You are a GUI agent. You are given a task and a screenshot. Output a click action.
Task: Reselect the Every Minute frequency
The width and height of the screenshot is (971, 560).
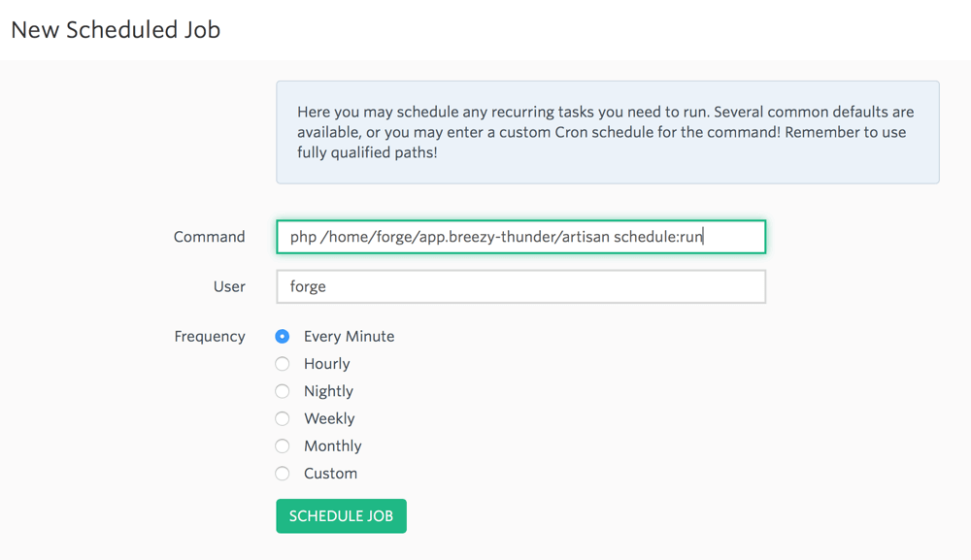[x=282, y=336]
